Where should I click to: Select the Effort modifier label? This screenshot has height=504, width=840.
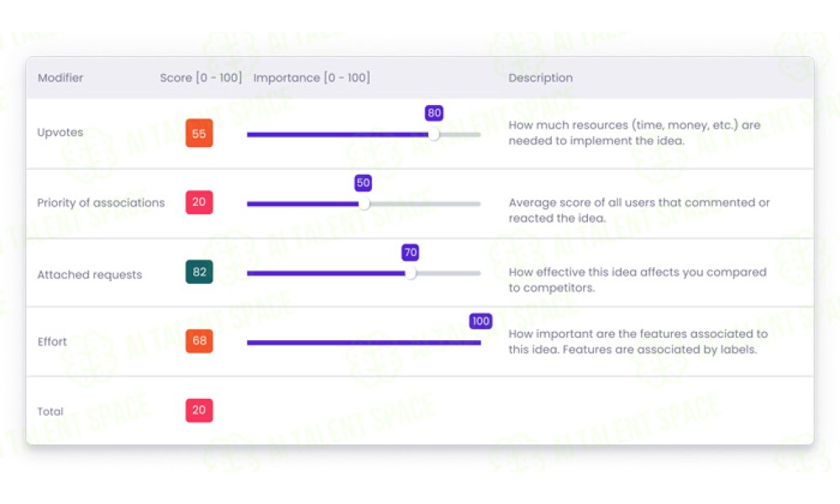(52, 342)
